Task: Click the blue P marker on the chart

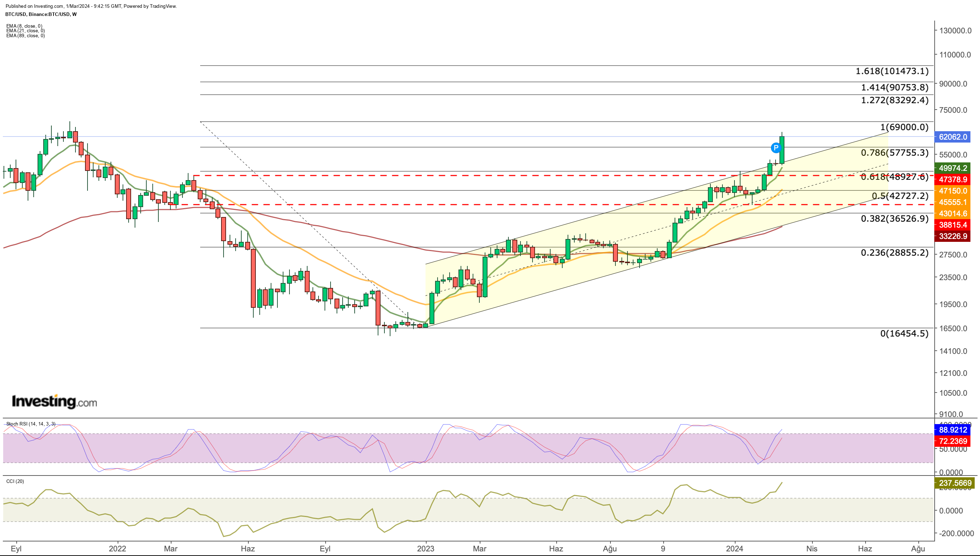Action: [x=776, y=148]
